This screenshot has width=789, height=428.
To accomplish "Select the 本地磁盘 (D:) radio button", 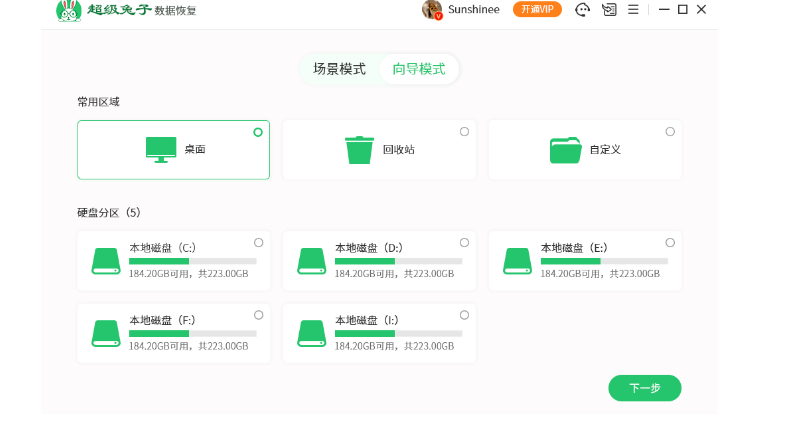I will click(x=464, y=243).
